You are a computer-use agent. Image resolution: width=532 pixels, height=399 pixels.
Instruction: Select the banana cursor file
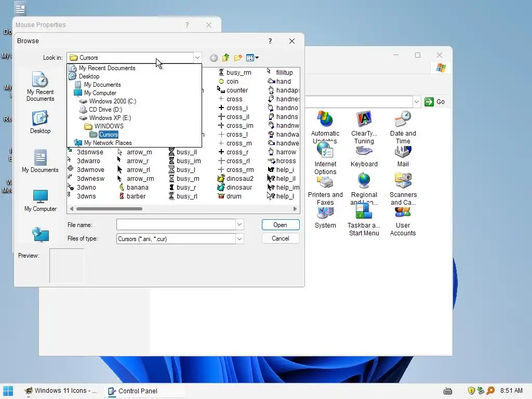click(134, 187)
